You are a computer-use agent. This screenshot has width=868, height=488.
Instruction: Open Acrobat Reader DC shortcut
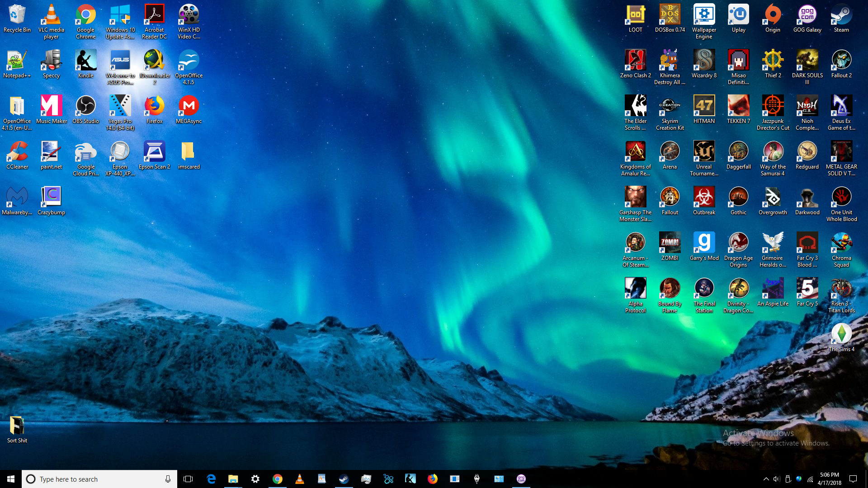(x=155, y=22)
